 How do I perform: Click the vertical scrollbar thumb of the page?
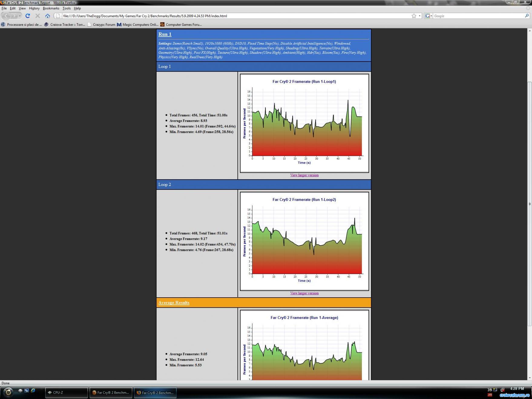[x=530, y=204]
